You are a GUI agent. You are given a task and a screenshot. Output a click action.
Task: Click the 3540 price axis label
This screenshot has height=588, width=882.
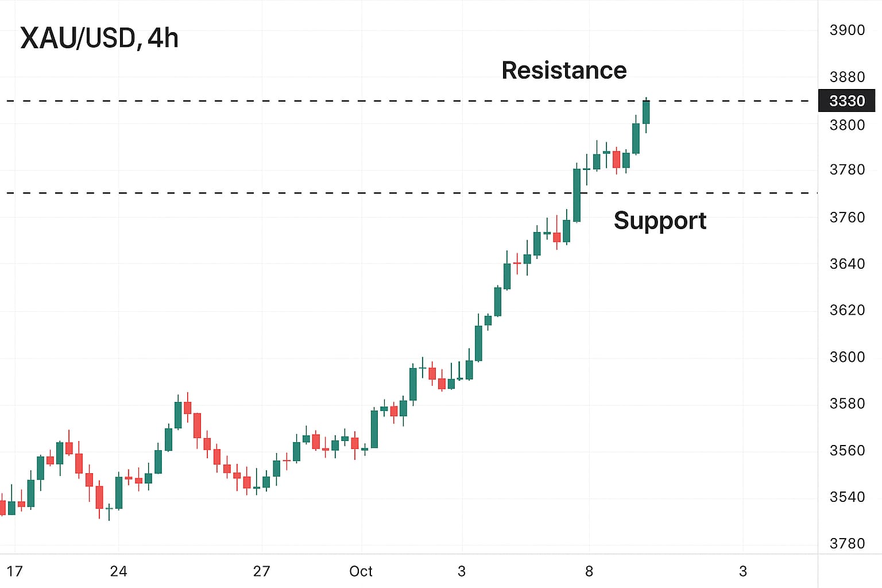point(847,497)
